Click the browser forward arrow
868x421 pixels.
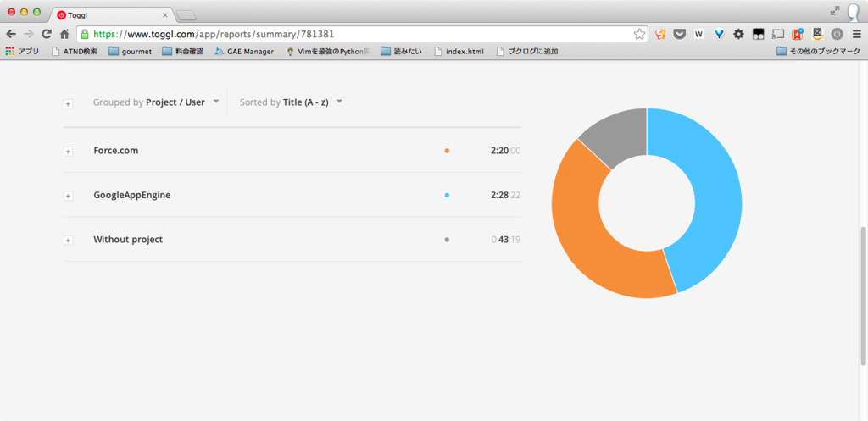(29, 34)
